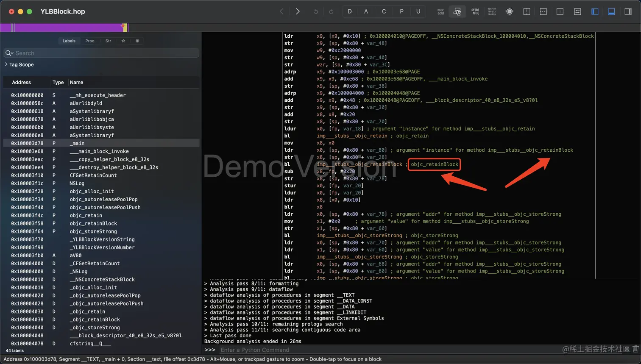Toggle the left sidebar panel
This screenshot has height=364, width=641.
(595, 12)
